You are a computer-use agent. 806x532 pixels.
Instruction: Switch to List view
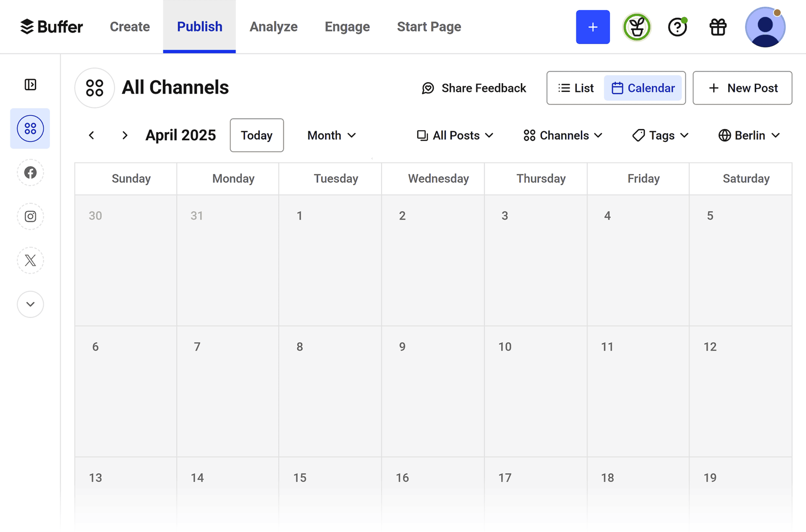point(576,88)
